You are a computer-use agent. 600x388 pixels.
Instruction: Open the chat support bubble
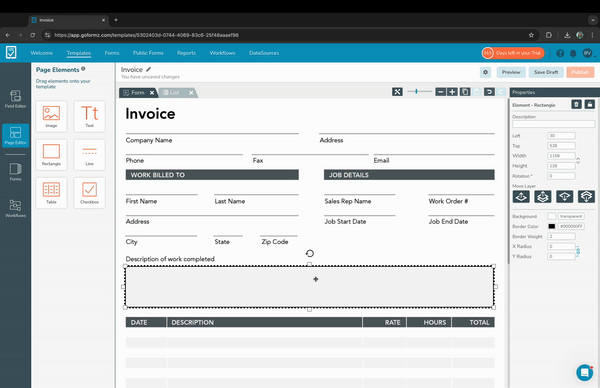coord(585,372)
